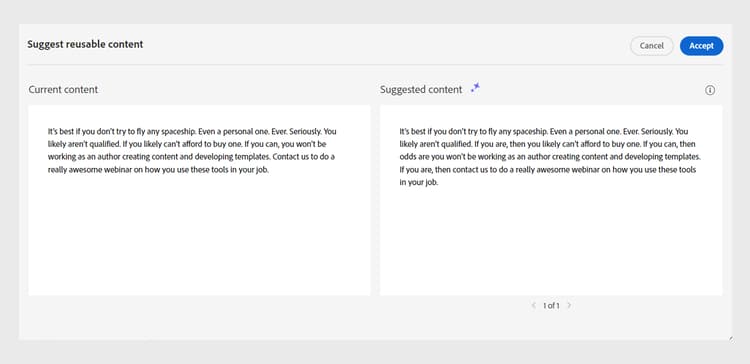Click inside the Suggested content text panel
The image size is (750, 364).
[551, 200]
